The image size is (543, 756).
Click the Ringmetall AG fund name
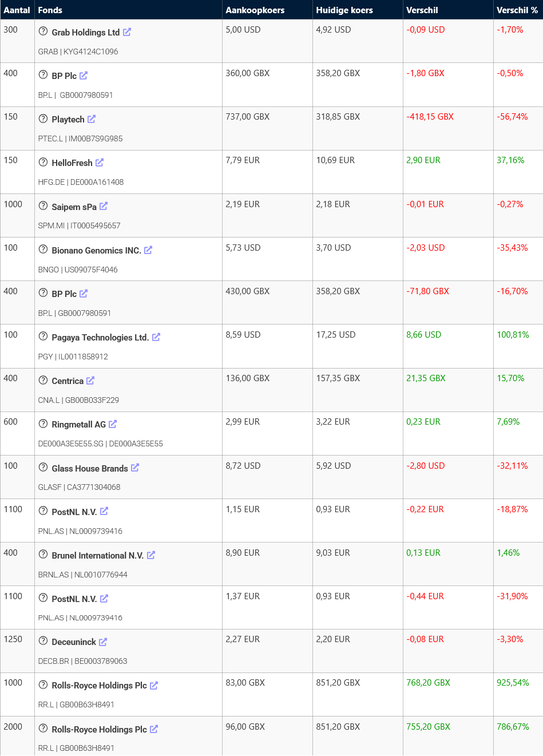click(79, 425)
